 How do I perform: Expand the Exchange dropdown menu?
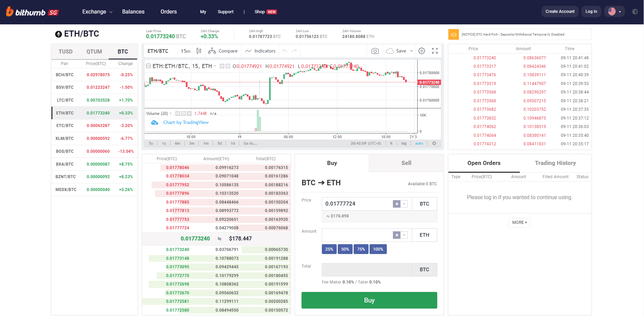pos(97,12)
